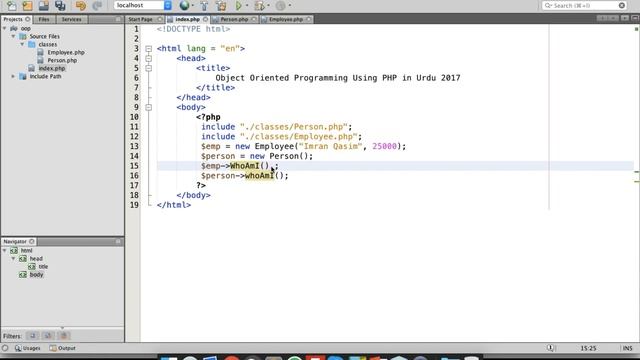Click the notifications icon in status bar

pos(551,348)
